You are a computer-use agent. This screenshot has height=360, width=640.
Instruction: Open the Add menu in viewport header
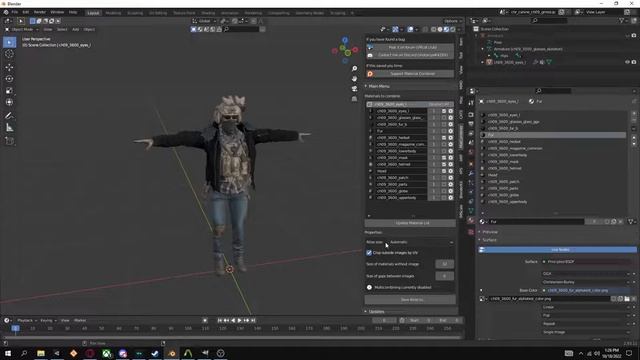click(x=76, y=29)
